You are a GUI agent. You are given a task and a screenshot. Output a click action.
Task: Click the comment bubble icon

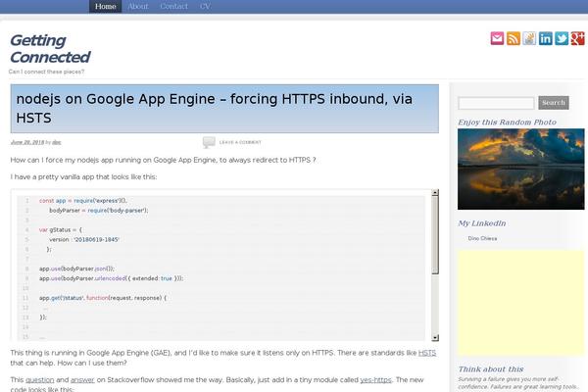pyautogui.click(x=209, y=142)
